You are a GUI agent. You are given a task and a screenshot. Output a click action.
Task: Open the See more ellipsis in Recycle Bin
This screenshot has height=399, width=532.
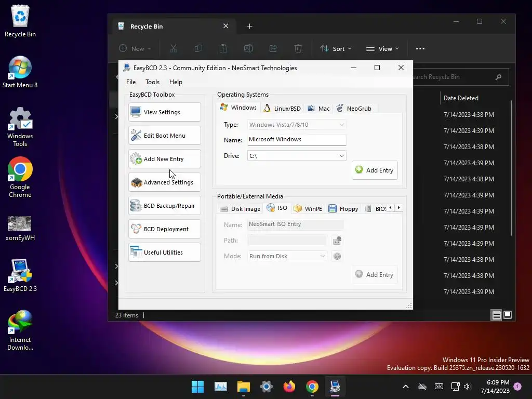click(420, 48)
